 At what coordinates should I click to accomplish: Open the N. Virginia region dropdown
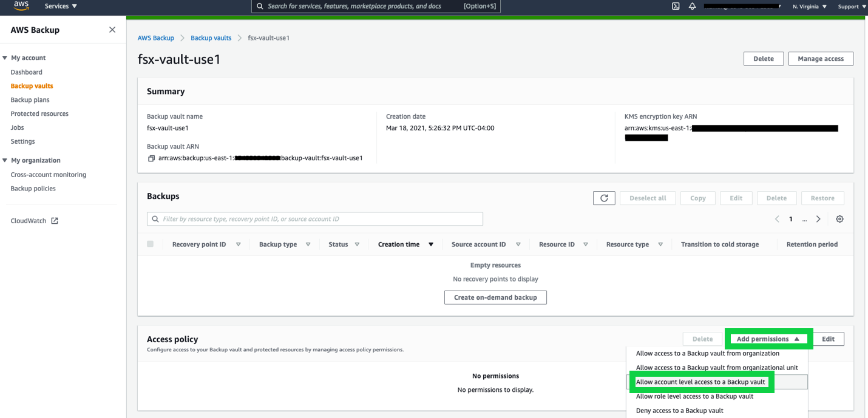(x=806, y=7)
